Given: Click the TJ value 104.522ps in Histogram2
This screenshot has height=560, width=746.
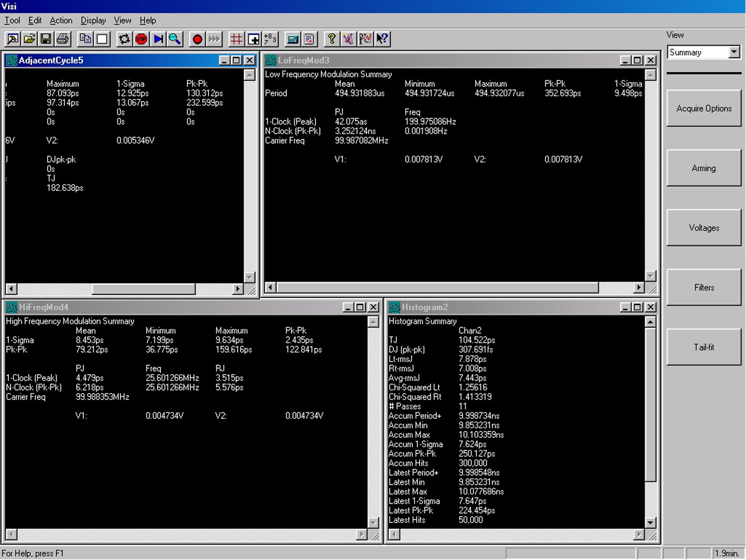Looking at the screenshot, I should 477,340.
